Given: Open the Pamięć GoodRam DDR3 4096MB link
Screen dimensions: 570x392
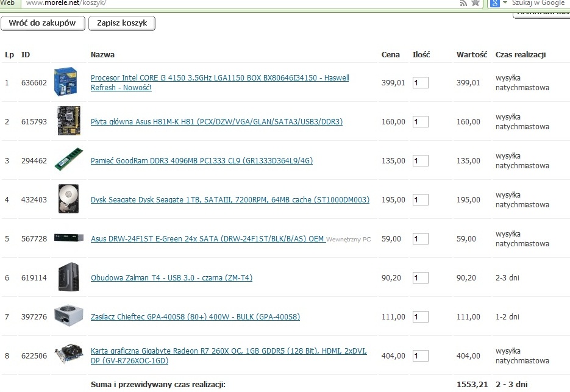Looking at the screenshot, I should pyautogui.click(x=202, y=161).
